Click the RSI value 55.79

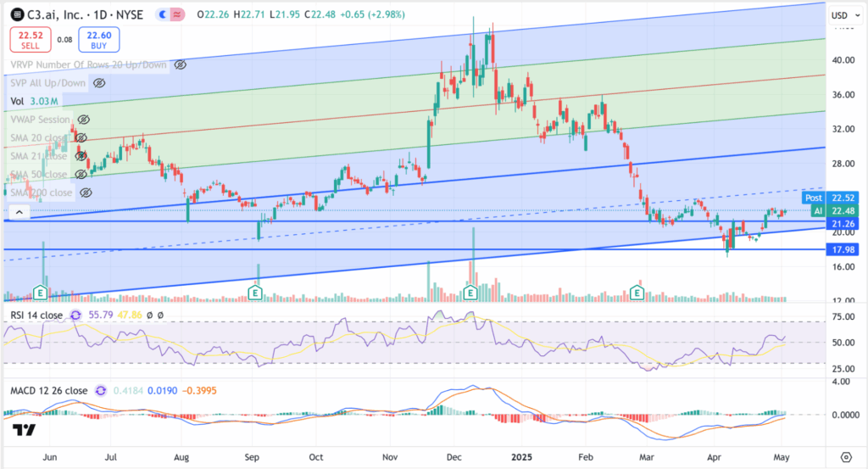pos(101,315)
